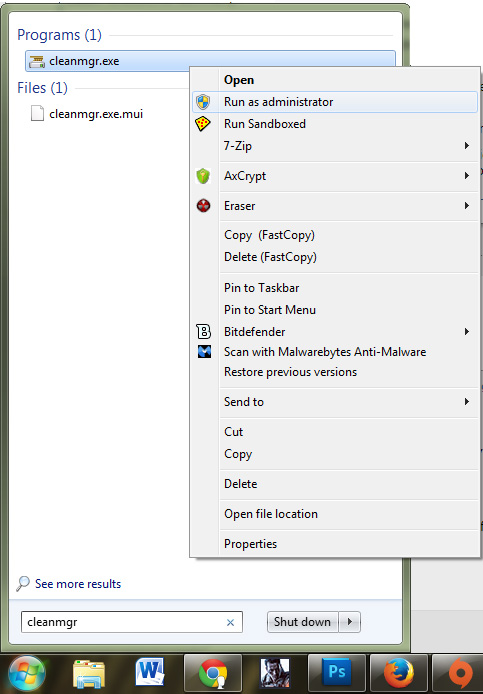The height and width of the screenshot is (694, 483).
Task: Choose Open in the context menu
Action: click(335, 80)
